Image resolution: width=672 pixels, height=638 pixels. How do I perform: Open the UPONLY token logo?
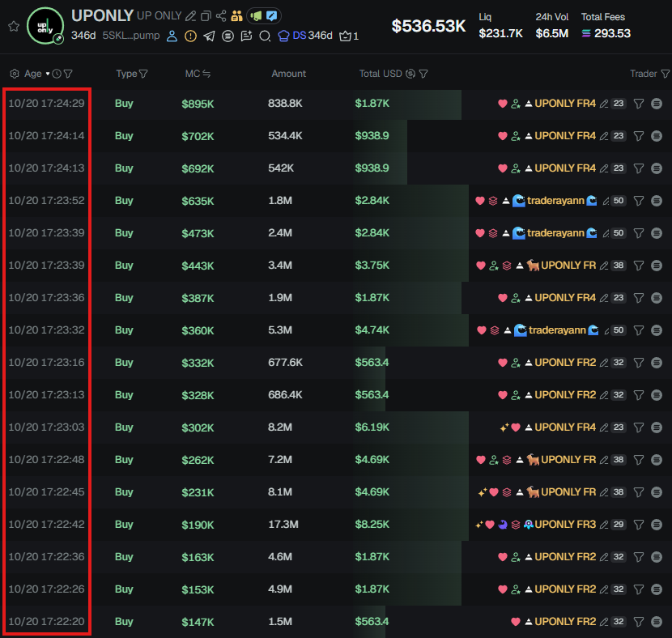point(45,26)
